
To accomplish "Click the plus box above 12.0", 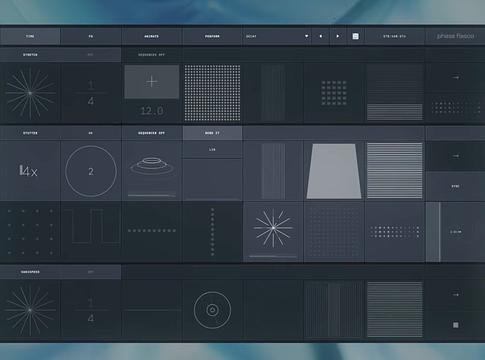I will pos(152,82).
